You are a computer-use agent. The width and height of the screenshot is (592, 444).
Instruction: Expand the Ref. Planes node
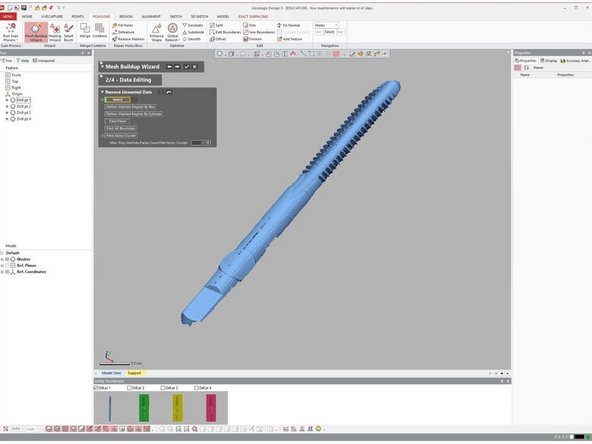pyautogui.click(x=2, y=266)
